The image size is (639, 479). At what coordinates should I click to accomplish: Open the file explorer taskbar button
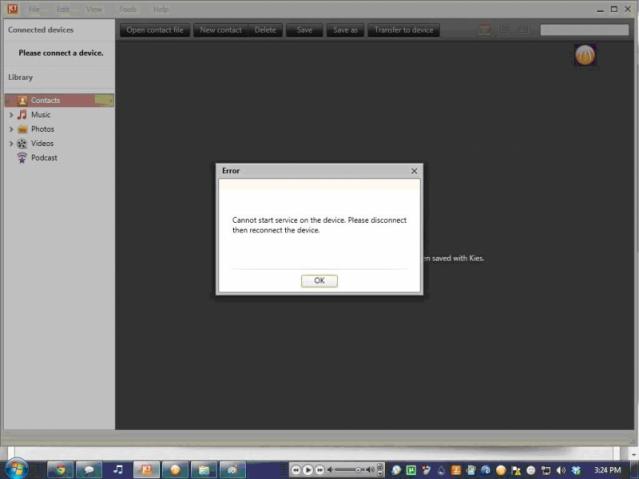(204, 470)
